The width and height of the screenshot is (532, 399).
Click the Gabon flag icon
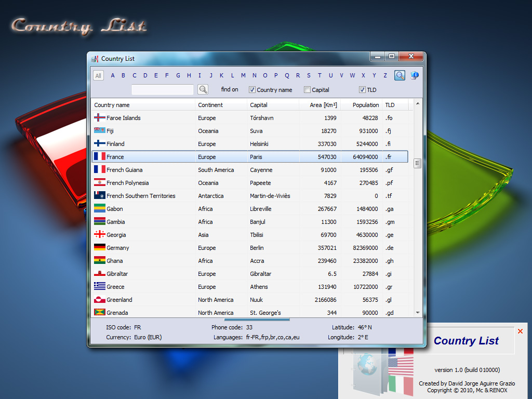click(x=100, y=209)
